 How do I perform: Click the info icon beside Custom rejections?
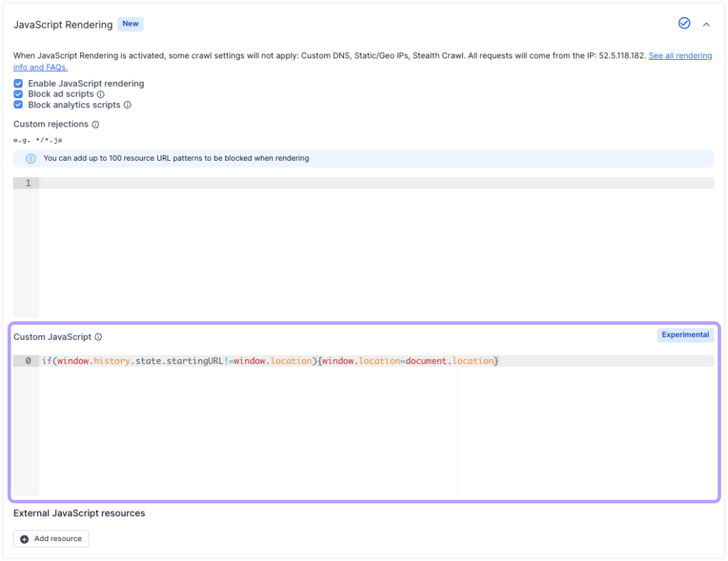96,124
